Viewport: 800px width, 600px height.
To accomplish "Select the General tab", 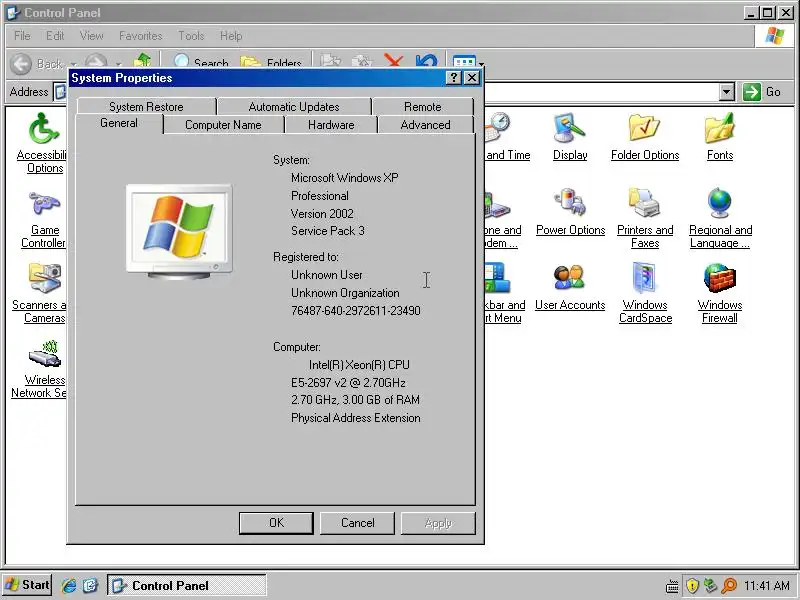I will tap(119, 123).
